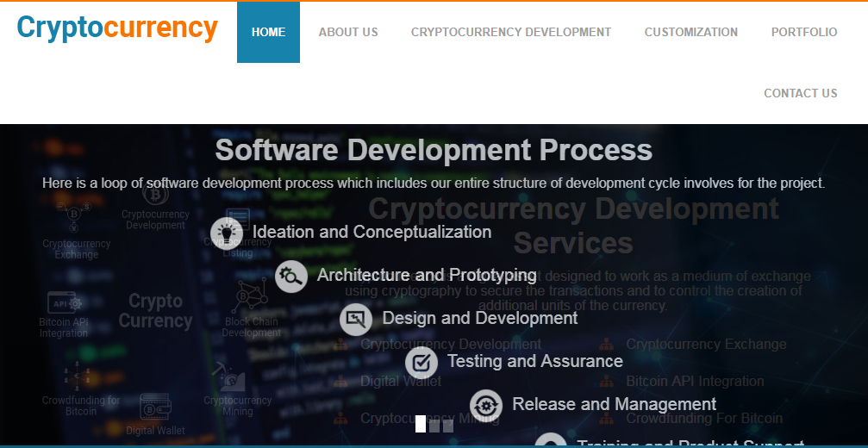
Task: Click the Cryptocurrency Exchange coins icon
Action: click(x=74, y=217)
